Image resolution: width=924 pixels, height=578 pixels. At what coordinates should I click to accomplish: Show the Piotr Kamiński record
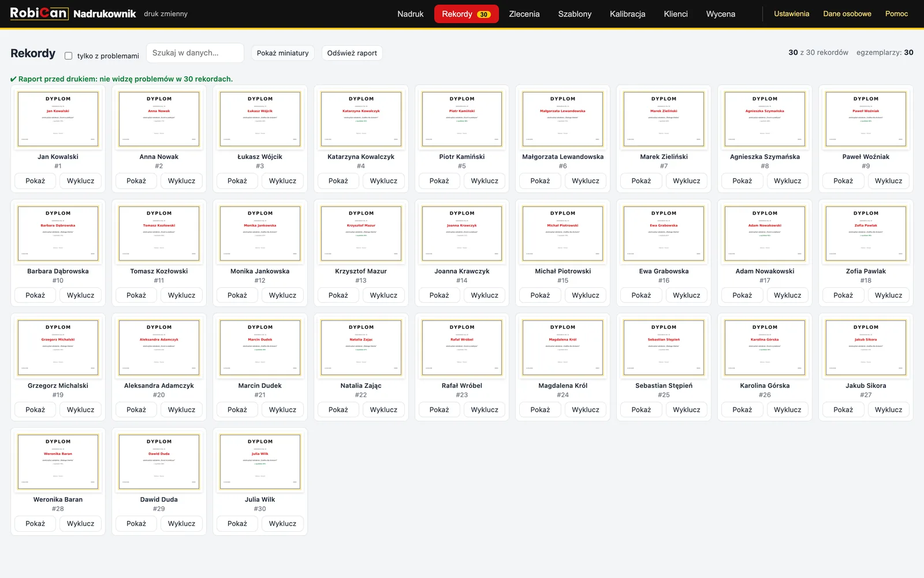[x=439, y=181]
